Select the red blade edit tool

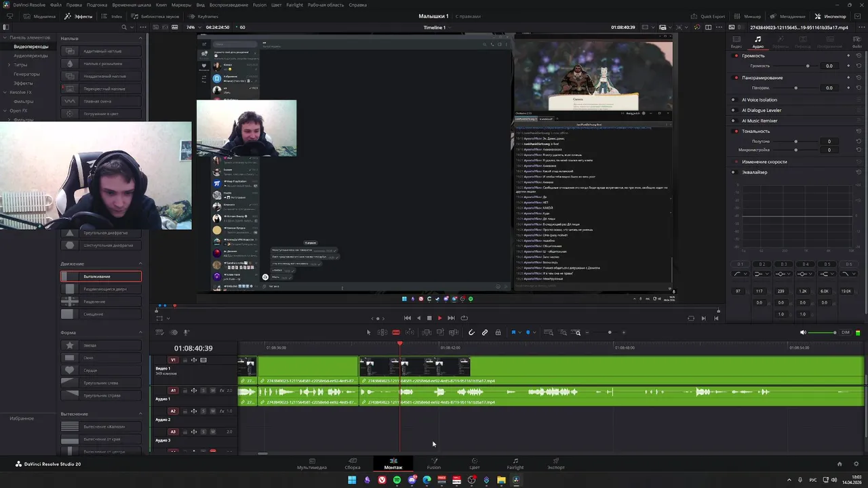396,332
